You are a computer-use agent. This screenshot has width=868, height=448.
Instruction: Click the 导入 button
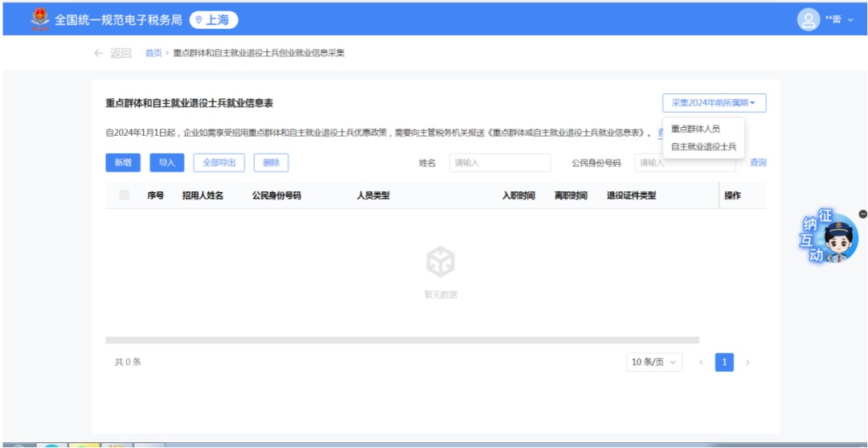tap(166, 162)
